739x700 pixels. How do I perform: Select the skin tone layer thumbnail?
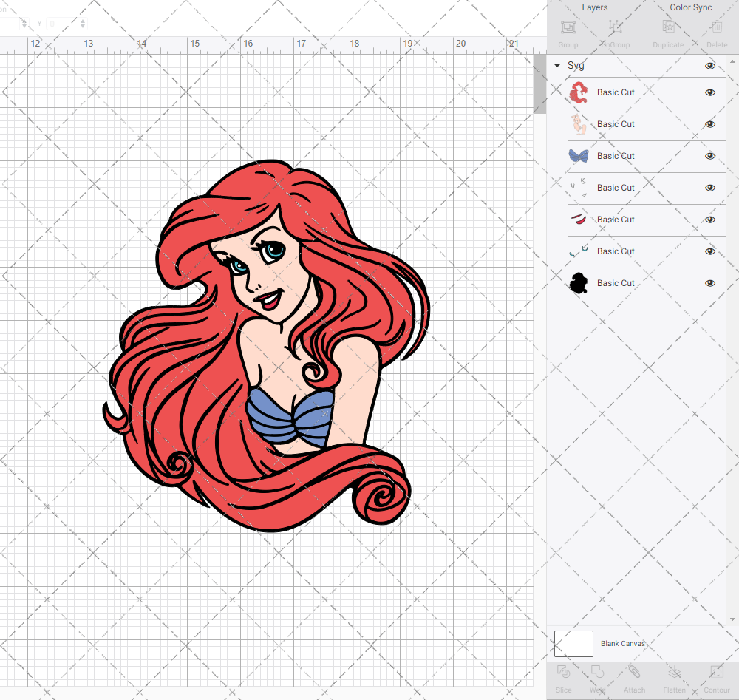click(579, 124)
